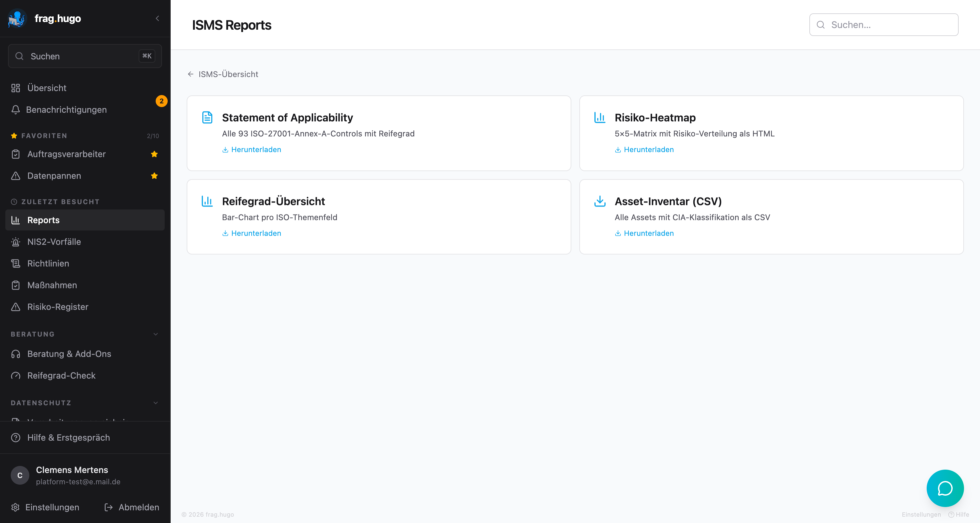Click the Reports bar chart icon in sidebar
980x523 pixels.
[16, 220]
